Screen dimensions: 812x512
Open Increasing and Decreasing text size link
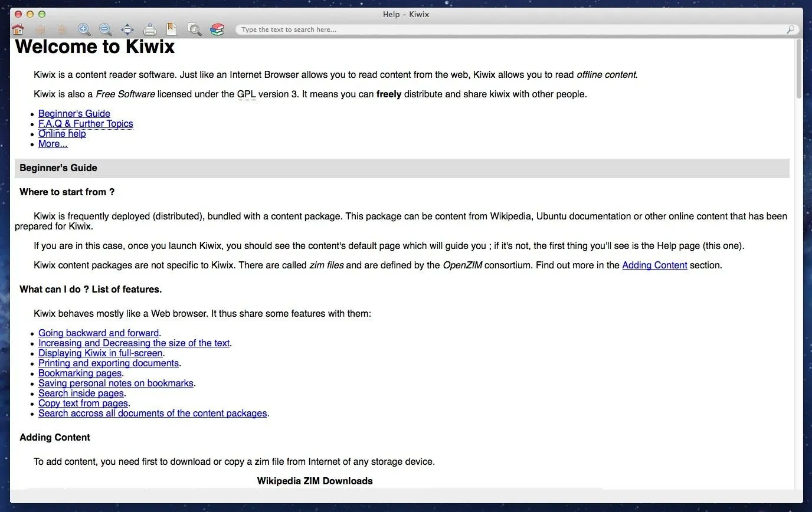click(x=134, y=343)
